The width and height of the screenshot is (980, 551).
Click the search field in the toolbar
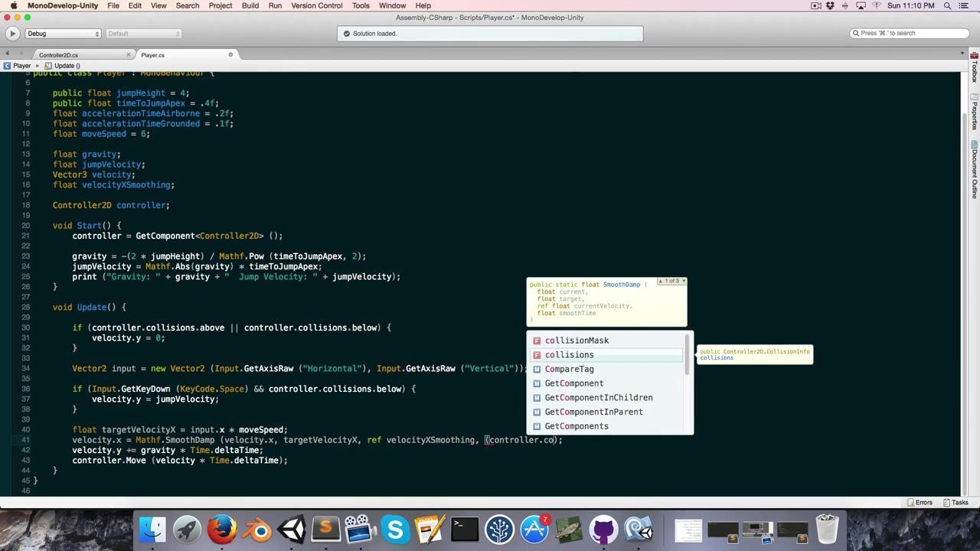click(910, 33)
